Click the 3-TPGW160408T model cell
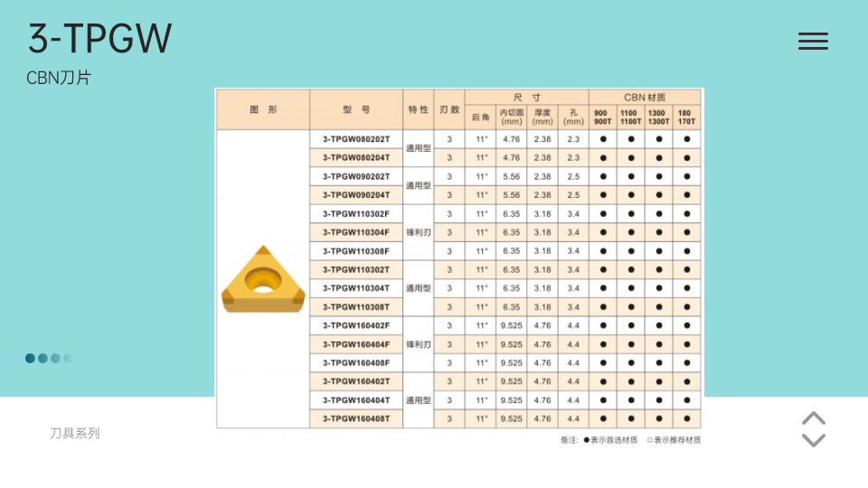This screenshot has width=868, height=488. tap(356, 418)
